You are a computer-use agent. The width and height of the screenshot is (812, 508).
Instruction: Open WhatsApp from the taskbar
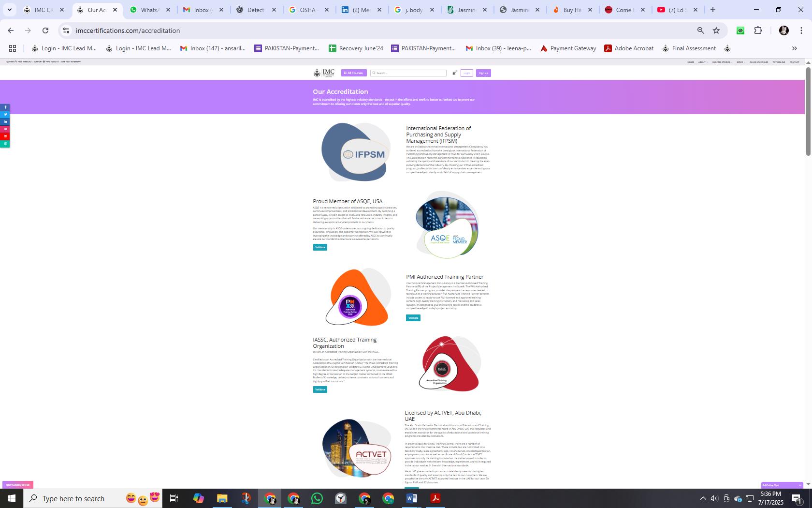point(317,498)
